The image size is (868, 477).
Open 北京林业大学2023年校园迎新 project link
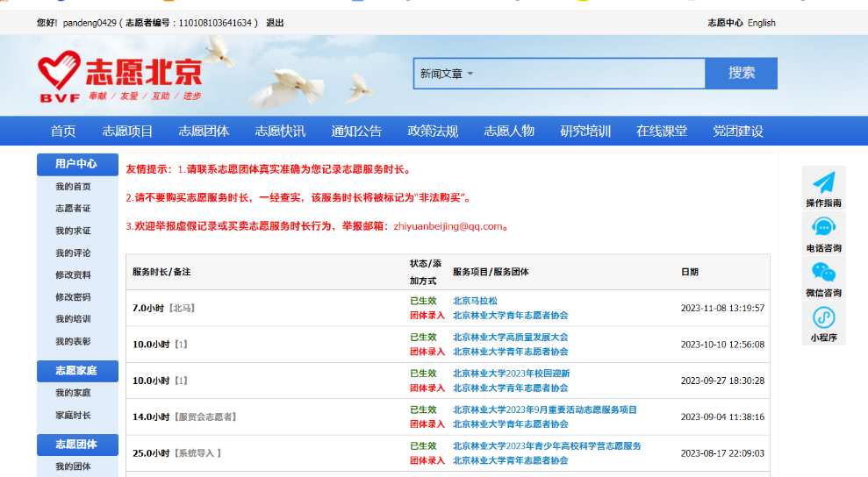[x=511, y=374]
